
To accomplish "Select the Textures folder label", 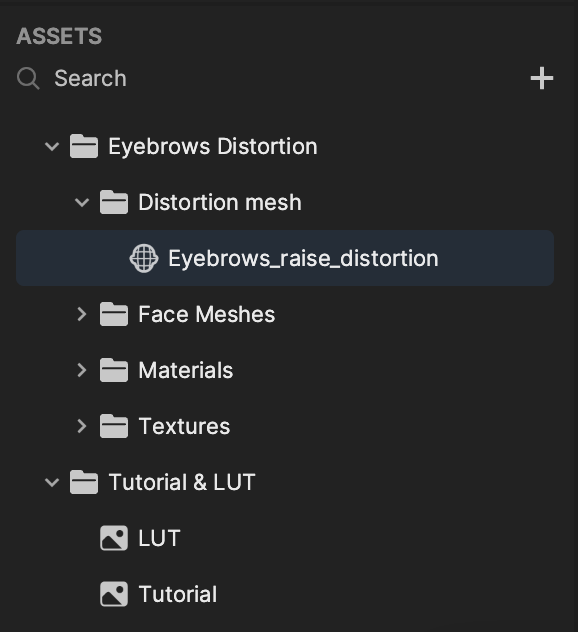I will 184,426.
